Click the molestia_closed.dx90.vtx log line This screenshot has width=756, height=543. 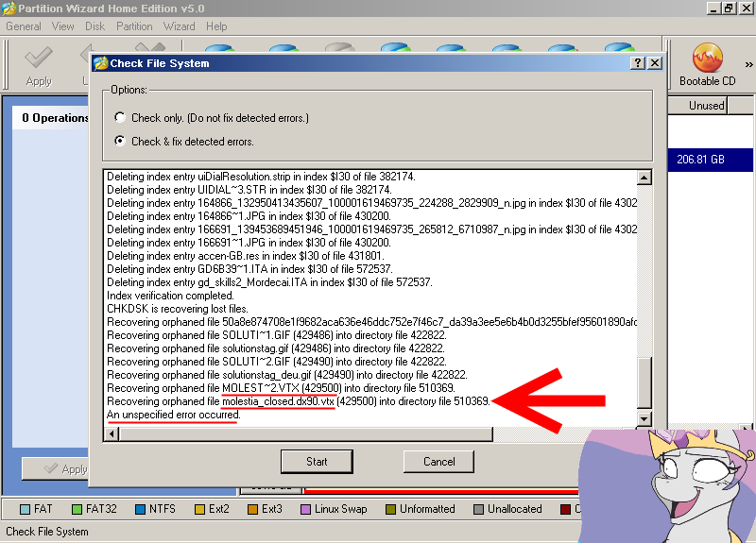pyautogui.click(x=298, y=401)
